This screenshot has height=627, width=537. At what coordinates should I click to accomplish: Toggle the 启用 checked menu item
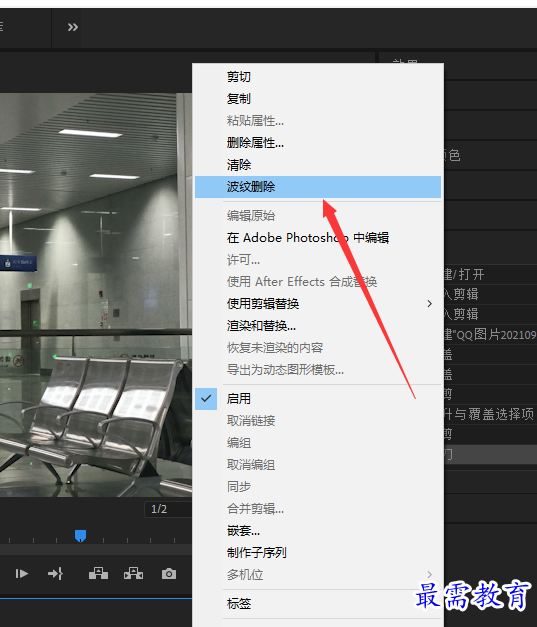[318, 399]
